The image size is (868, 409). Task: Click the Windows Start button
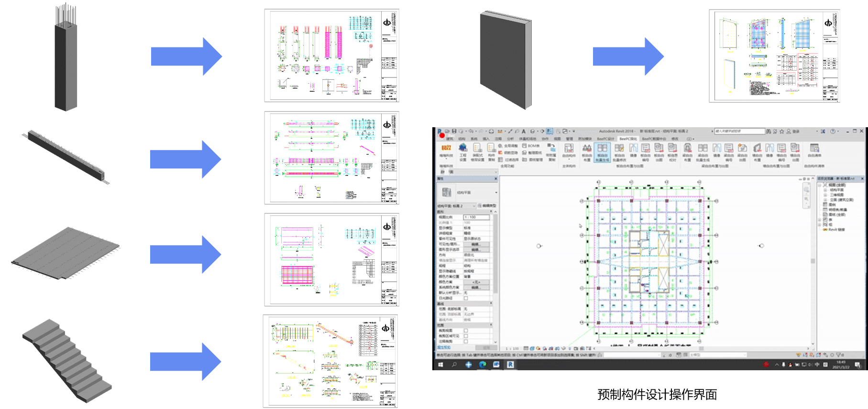440,365
